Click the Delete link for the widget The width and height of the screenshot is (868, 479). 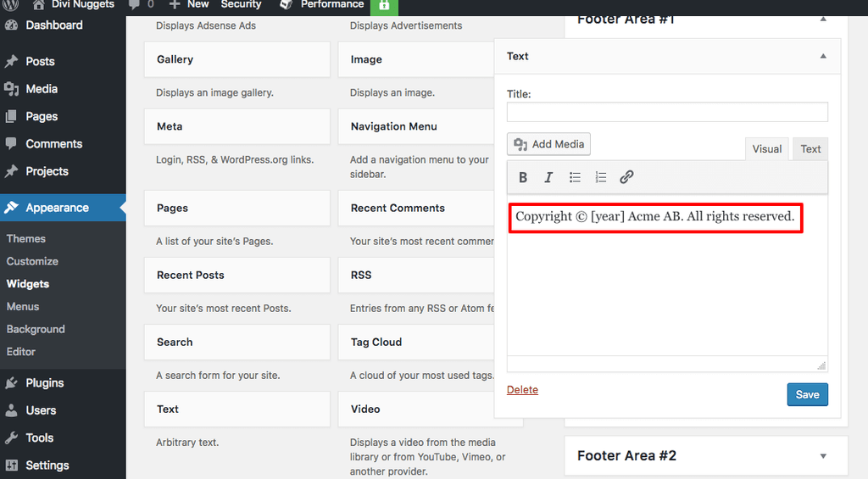pos(522,390)
